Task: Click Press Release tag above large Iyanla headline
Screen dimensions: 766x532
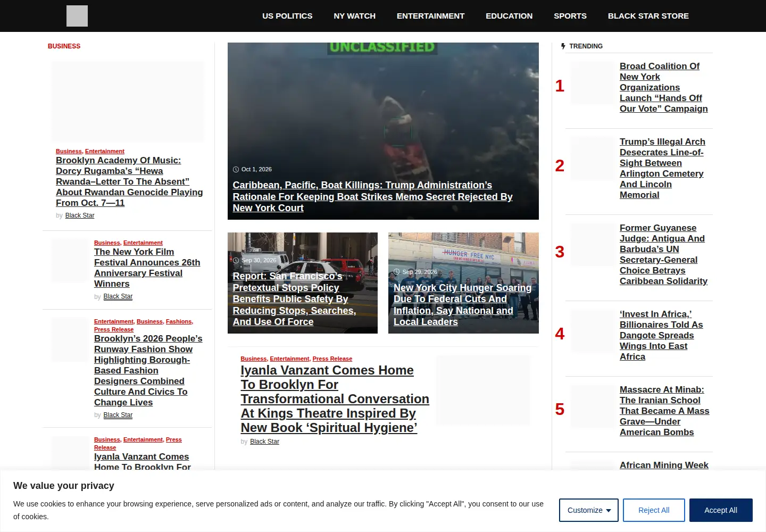Action: 332,359
